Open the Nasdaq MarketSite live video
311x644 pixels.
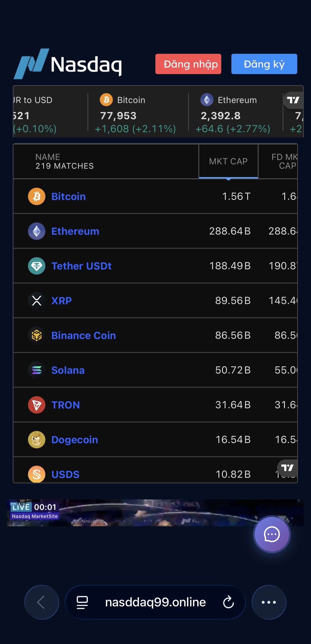[155, 512]
